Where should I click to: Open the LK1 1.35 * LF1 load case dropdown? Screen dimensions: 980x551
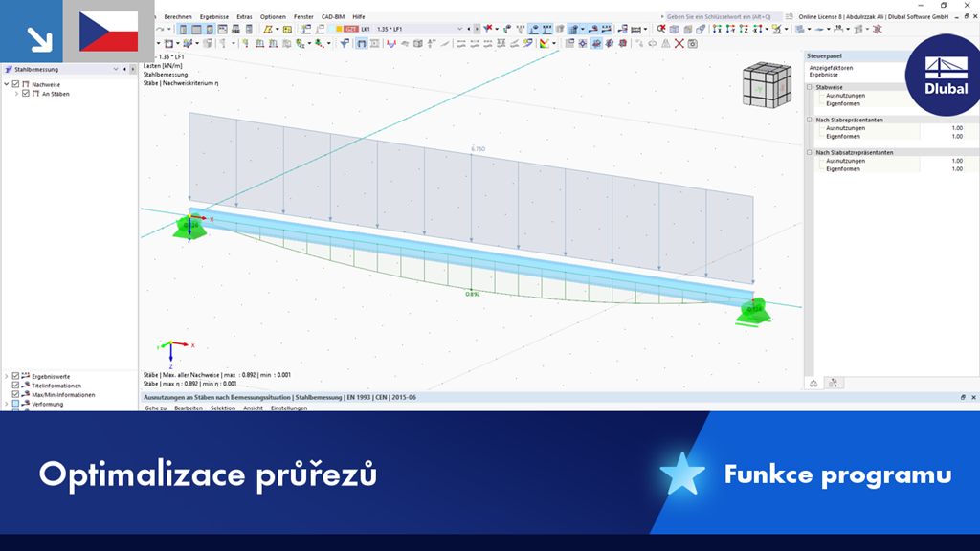point(458,29)
